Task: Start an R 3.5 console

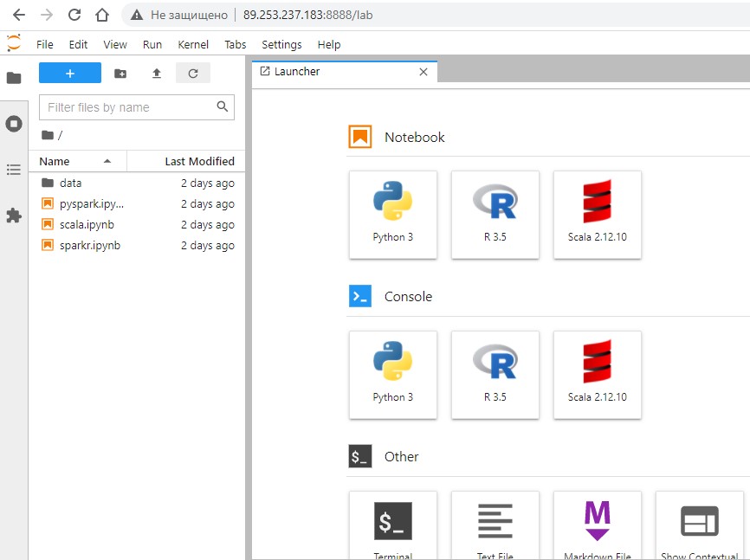Action: click(495, 375)
